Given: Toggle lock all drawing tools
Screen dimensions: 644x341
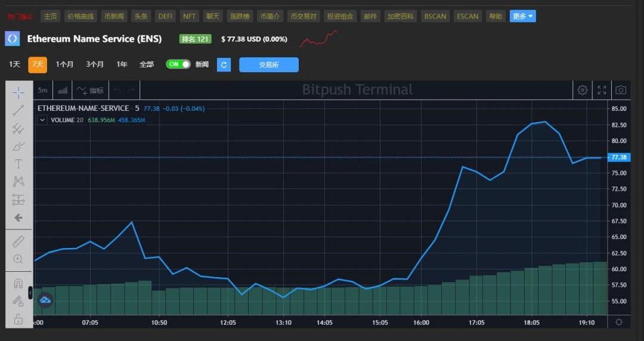Looking at the screenshot, I should coord(18,319).
